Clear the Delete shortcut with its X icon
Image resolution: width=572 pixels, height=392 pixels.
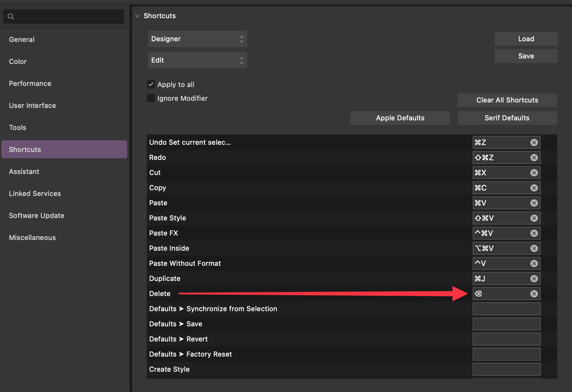(534, 294)
